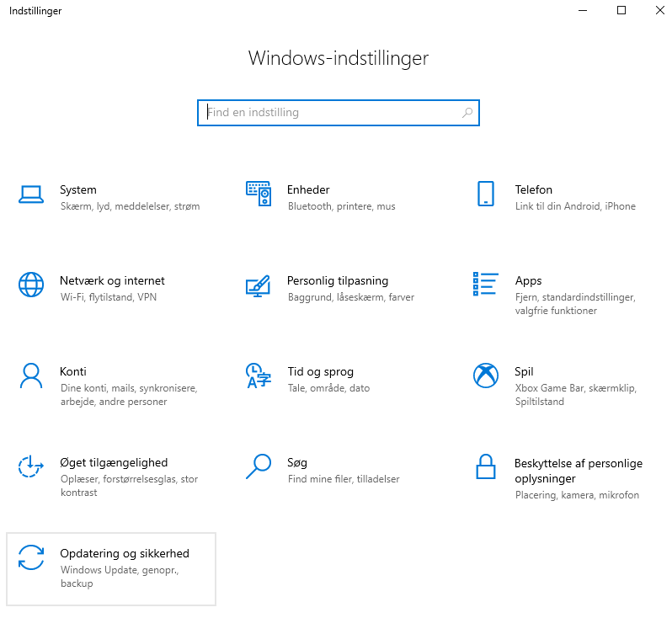Select the 'Personlig tilpasning' heading
672x618 pixels.
[x=338, y=281]
